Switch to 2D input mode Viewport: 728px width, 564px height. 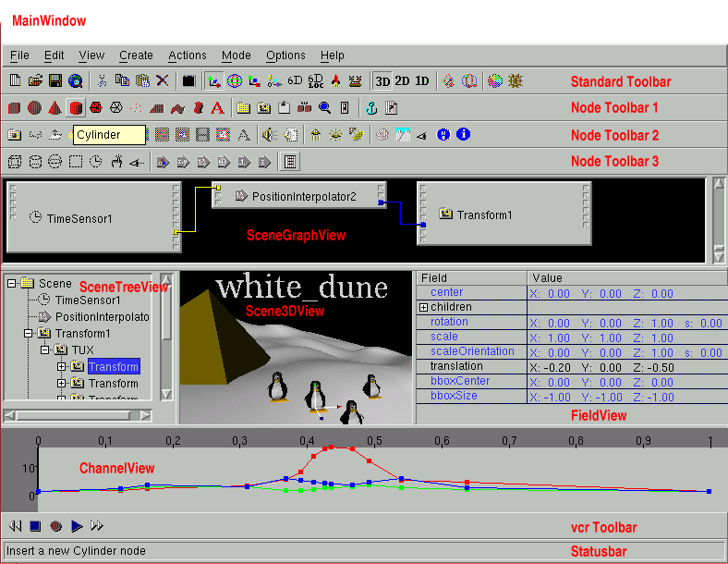pos(402,80)
